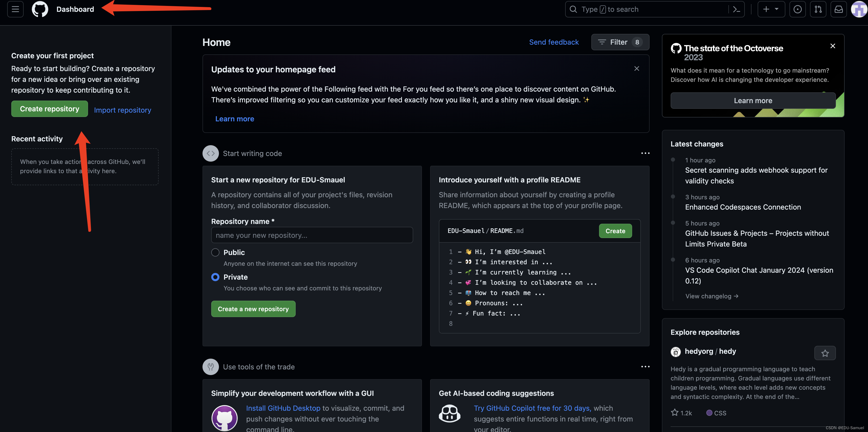Open Try GitHub Copilot free link

tap(532, 408)
